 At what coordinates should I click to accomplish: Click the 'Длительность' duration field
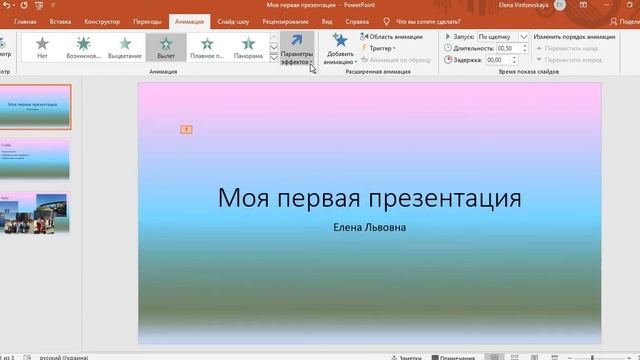pyautogui.click(x=508, y=48)
